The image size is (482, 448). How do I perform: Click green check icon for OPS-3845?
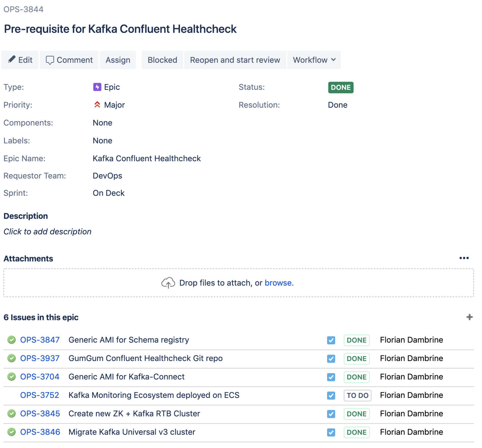coord(12,413)
